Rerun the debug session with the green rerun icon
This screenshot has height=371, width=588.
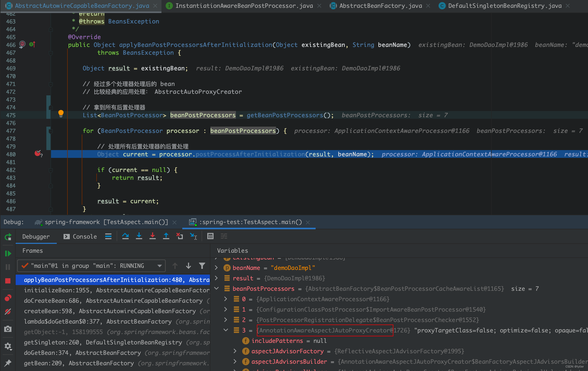[x=8, y=237]
